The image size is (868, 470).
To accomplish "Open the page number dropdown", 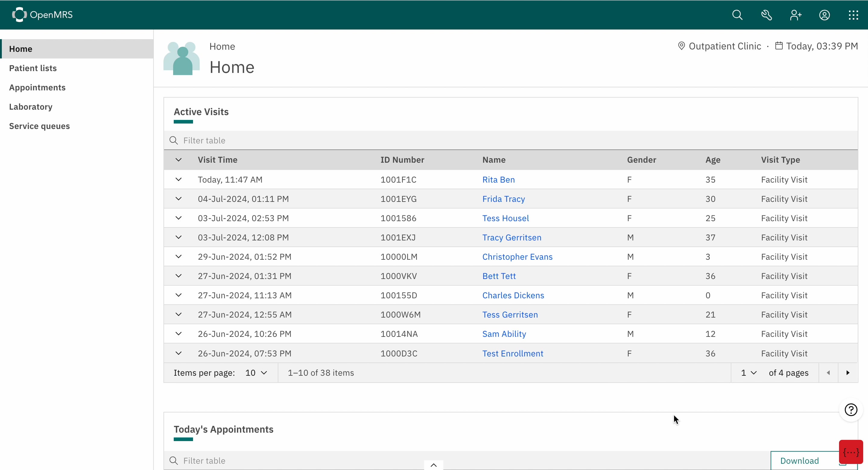I will coord(749,373).
